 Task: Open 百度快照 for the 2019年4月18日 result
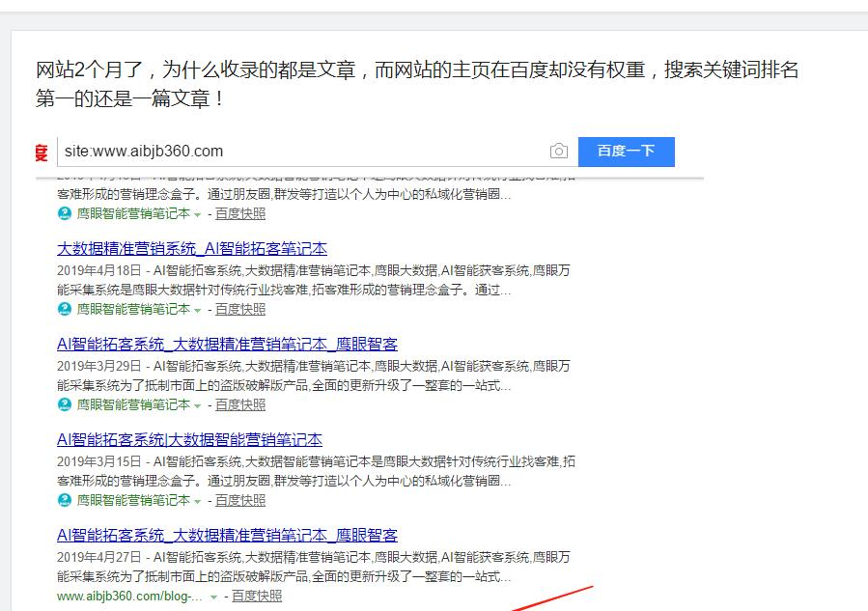coord(240,310)
